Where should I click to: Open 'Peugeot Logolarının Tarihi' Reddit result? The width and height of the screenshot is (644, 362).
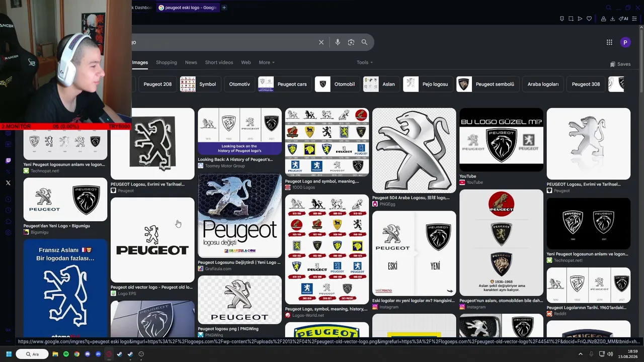click(589, 286)
